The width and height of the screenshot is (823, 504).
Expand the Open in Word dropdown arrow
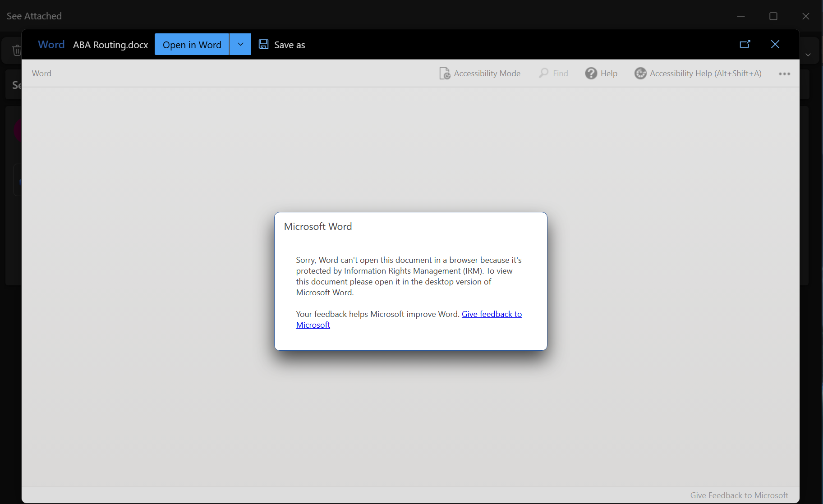(x=240, y=44)
